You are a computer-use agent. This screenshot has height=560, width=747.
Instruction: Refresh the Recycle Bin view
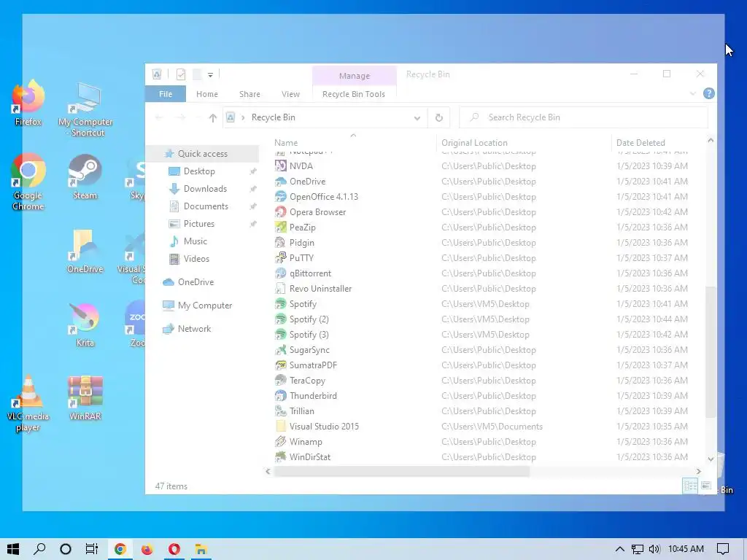pyautogui.click(x=438, y=117)
